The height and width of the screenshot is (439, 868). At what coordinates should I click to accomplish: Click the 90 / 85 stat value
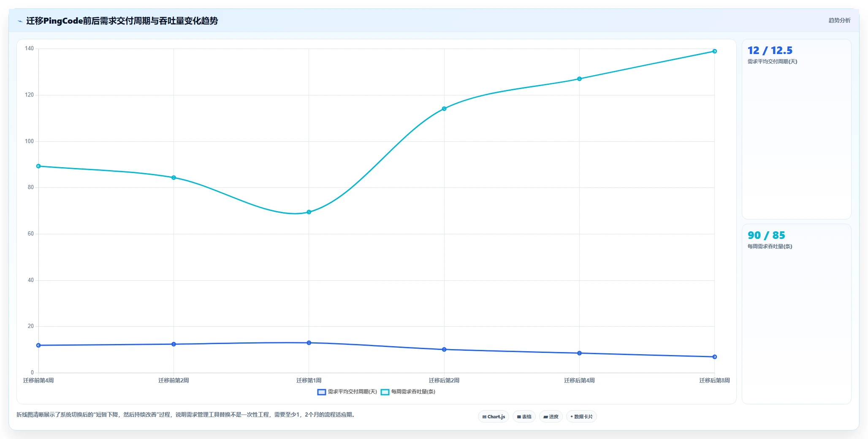[766, 236]
